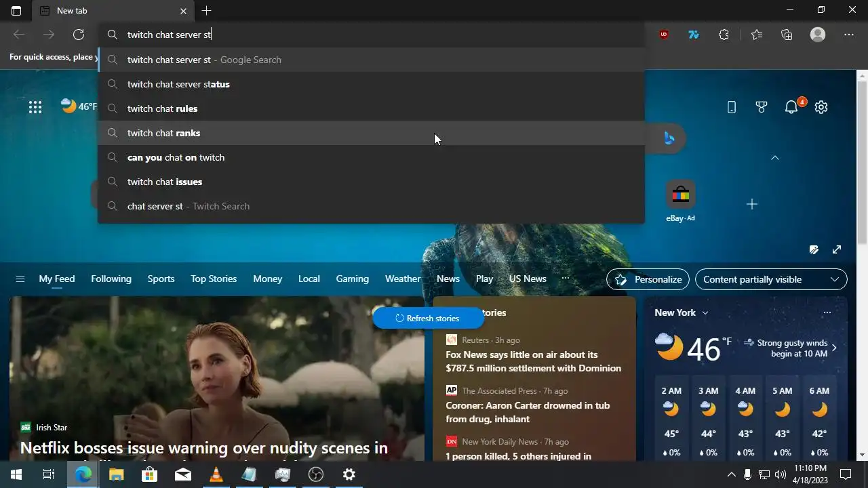
Task: Select the My Feed tab
Action: (x=57, y=279)
